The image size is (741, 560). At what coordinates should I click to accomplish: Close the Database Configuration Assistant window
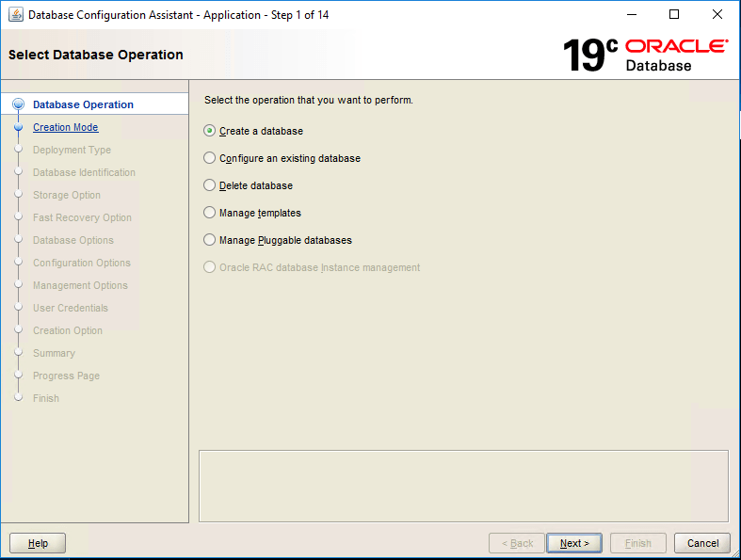click(x=717, y=15)
